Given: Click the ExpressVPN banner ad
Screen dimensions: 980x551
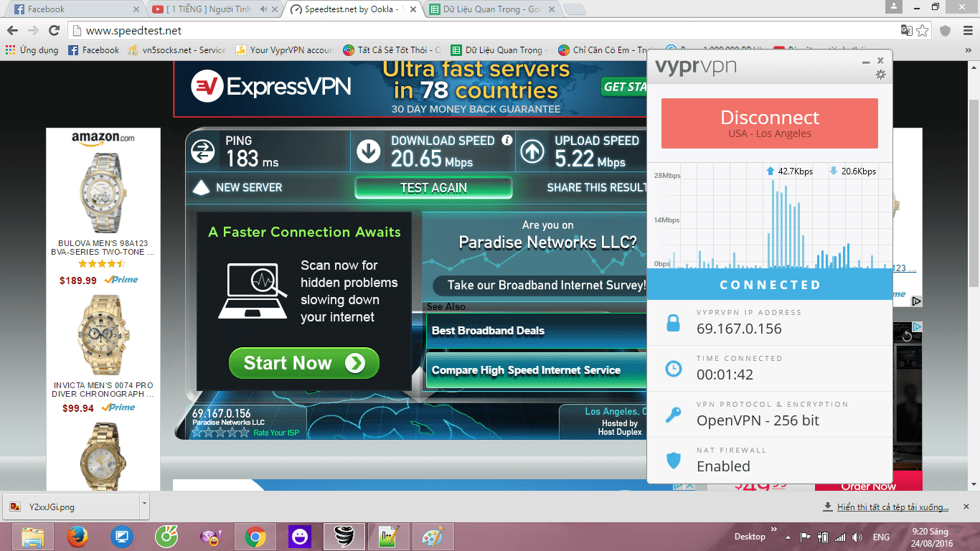Looking at the screenshot, I should 410,89.
